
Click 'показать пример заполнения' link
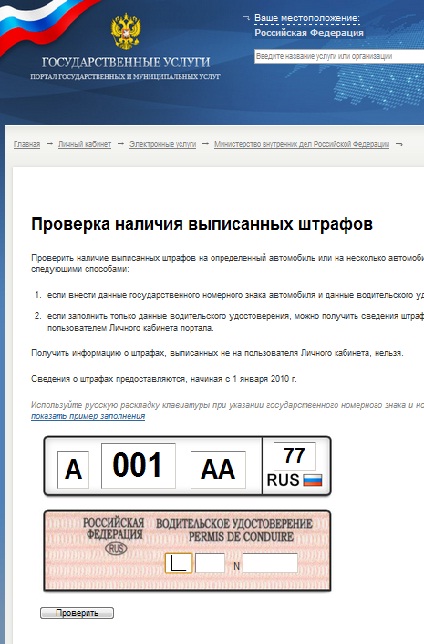tap(88, 416)
